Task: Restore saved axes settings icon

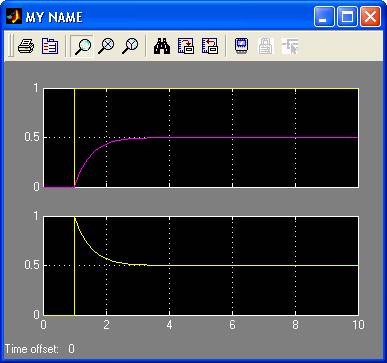Action: (210, 46)
